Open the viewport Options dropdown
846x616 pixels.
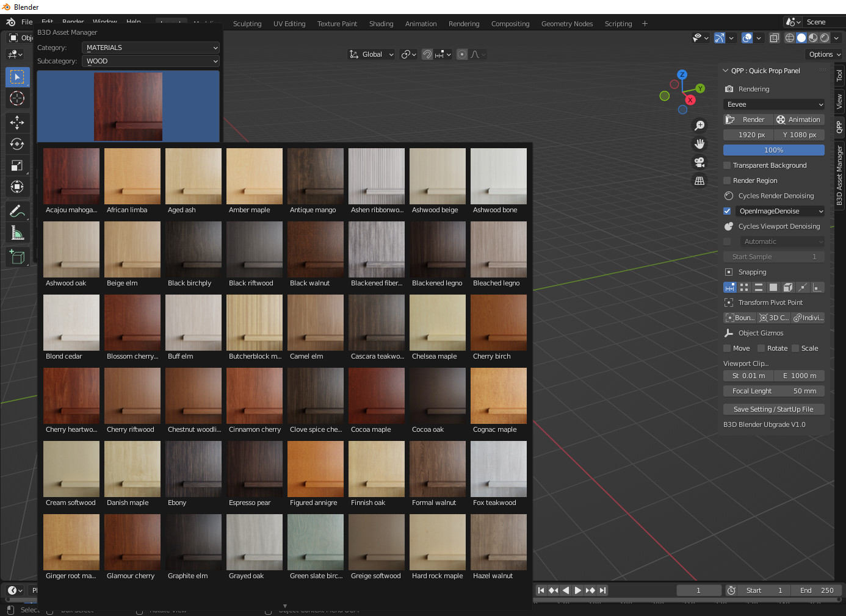tap(825, 54)
